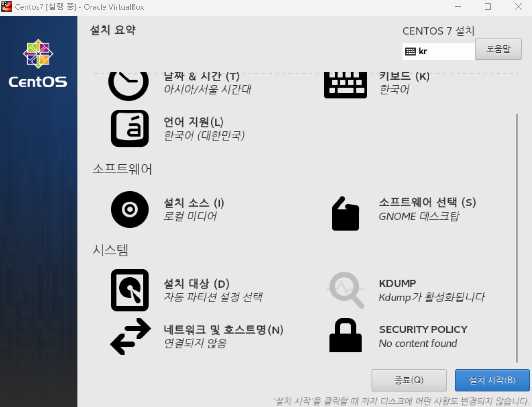This screenshot has width=532, height=407.
Task: Open the Installation Source disc icon
Action: (x=130, y=209)
